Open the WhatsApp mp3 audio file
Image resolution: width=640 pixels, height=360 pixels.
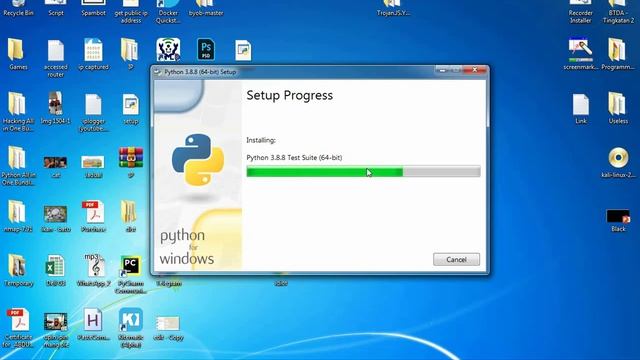pyautogui.click(x=94, y=269)
